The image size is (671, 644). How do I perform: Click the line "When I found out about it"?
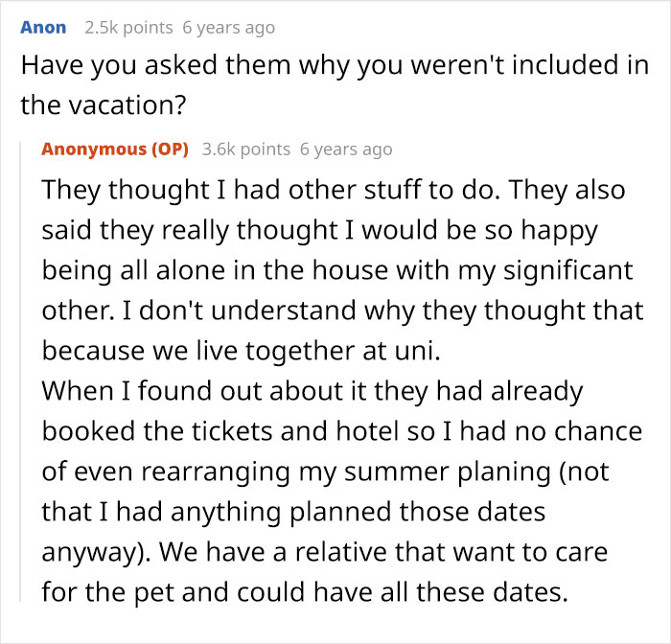pyautogui.click(x=312, y=391)
